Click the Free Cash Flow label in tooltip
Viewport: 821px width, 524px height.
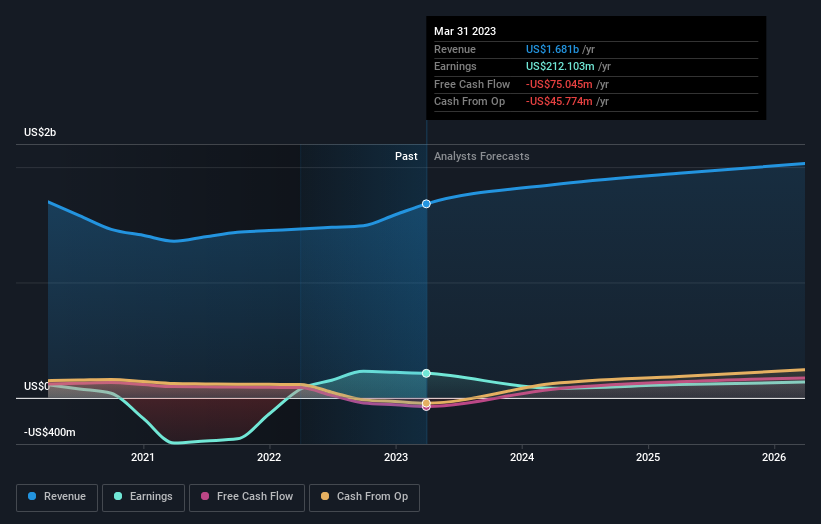[x=472, y=84]
